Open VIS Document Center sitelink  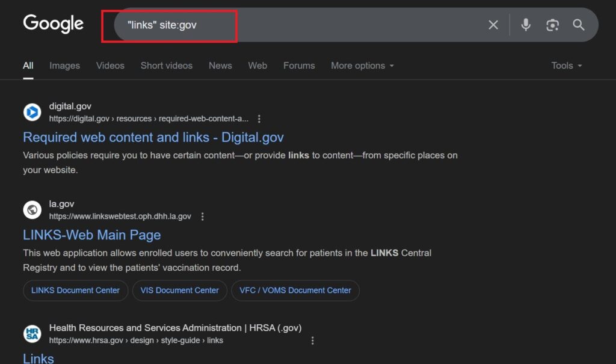coord(179,291)
